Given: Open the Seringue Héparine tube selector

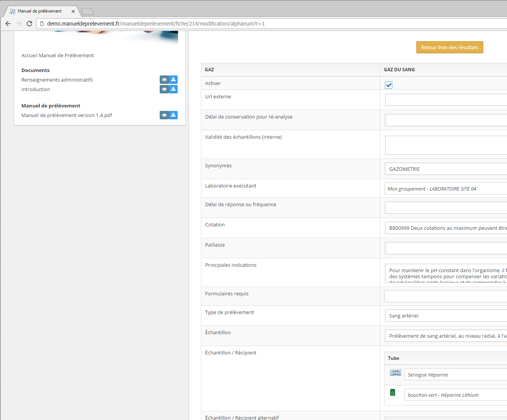Looking at the screenshot, I should click(456, 375).
